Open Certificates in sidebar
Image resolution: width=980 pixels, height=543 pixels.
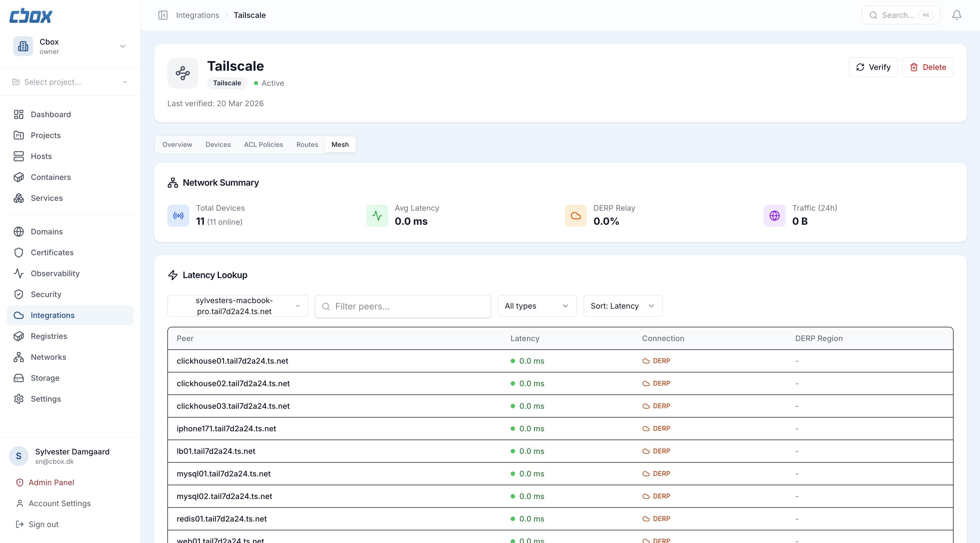coord(52,253)
